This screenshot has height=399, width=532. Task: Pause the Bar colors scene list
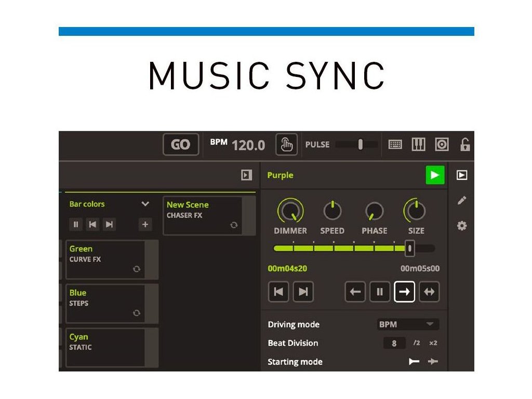click(x=76, y=224)
